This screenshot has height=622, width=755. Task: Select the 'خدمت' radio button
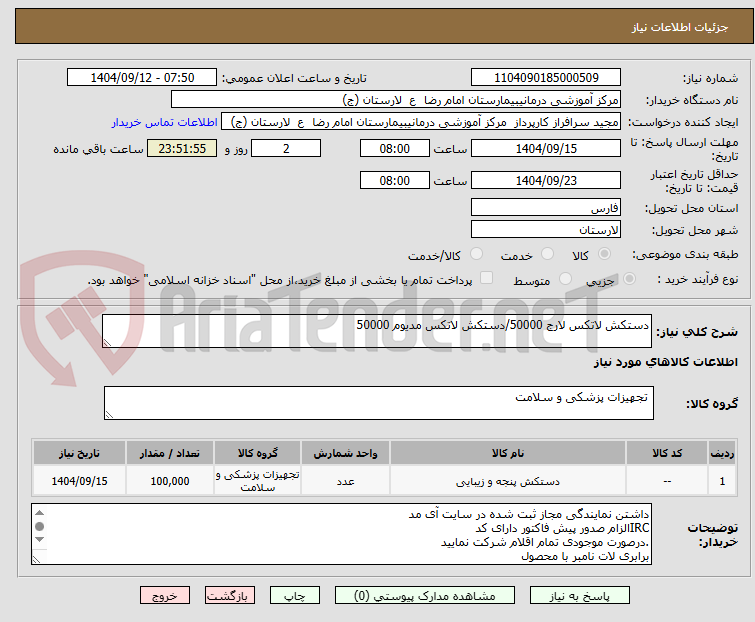coord(547,254)
